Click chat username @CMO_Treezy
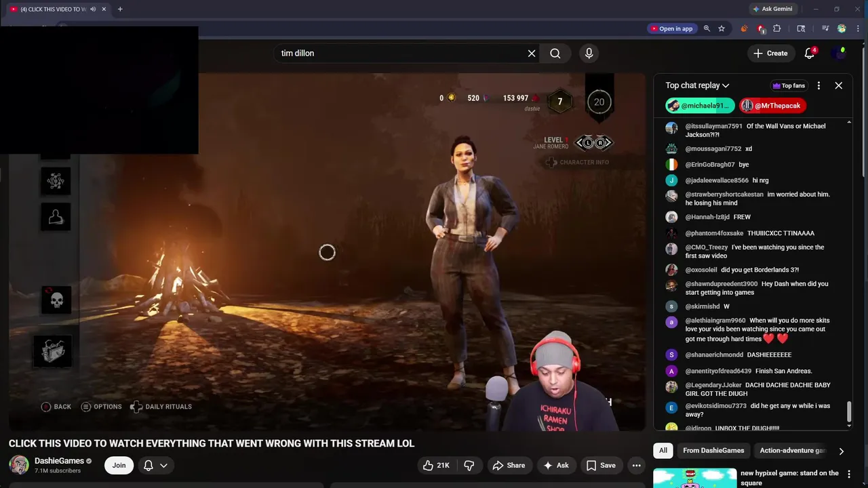 coord(706,247)
